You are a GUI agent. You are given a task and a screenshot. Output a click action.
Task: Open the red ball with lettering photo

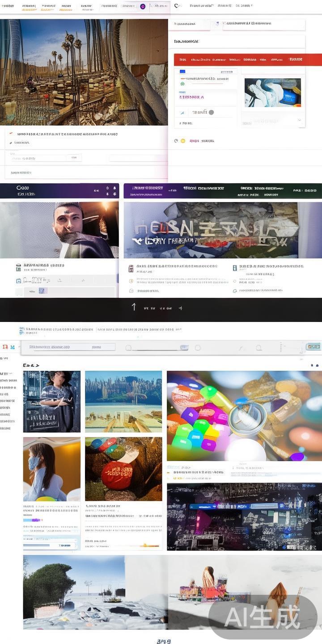click(x=123, y=469)
